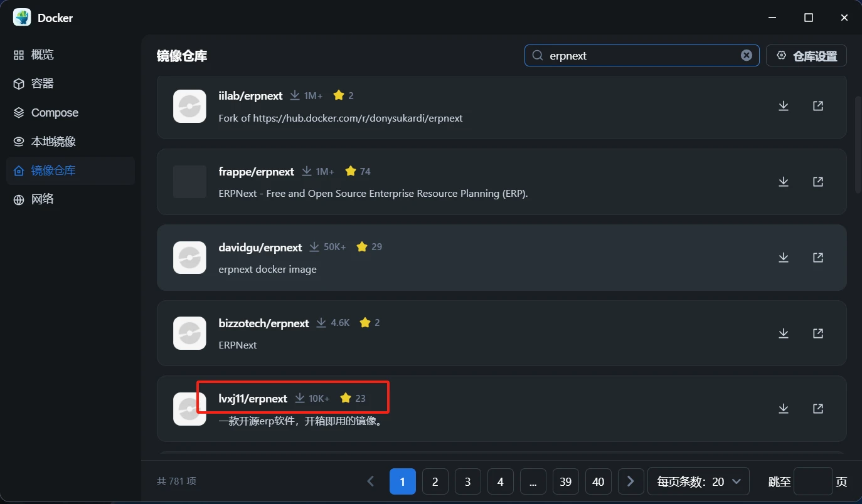This screenshot has width=862, height=504.
Task: Open the 每页条数 items-per-page dropdown
Action: pos(699,481)
